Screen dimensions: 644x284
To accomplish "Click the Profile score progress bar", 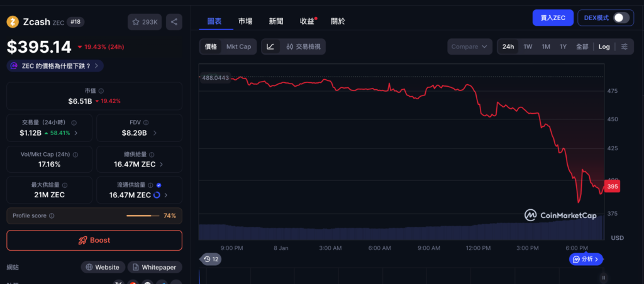I will 142,216.
